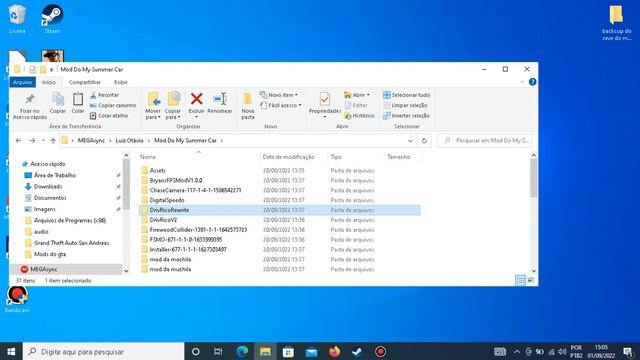Expand address bar history dropdown
This screenshot has width=640, height=360.
coord(410,140)
